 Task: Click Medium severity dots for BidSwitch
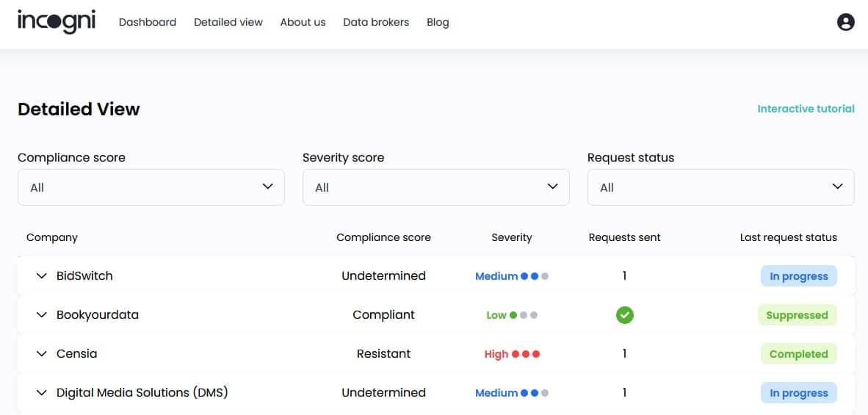[534, 276]
